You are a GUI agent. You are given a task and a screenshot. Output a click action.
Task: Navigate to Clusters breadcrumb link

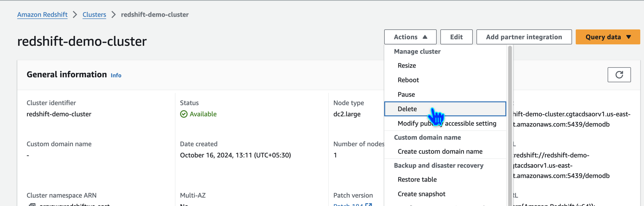(94, 15)
